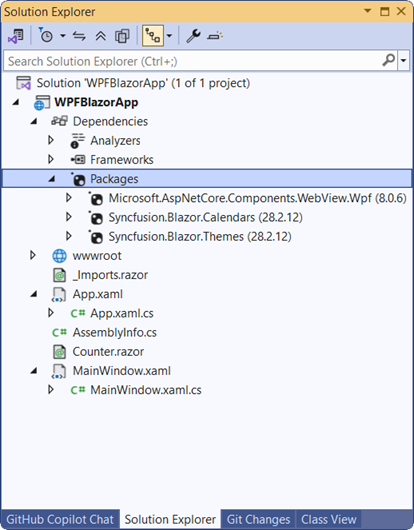Screen dimensions: 414x530
Task: Click the Microsoft.AspNetCore package icon
Action: click(96, 199)
